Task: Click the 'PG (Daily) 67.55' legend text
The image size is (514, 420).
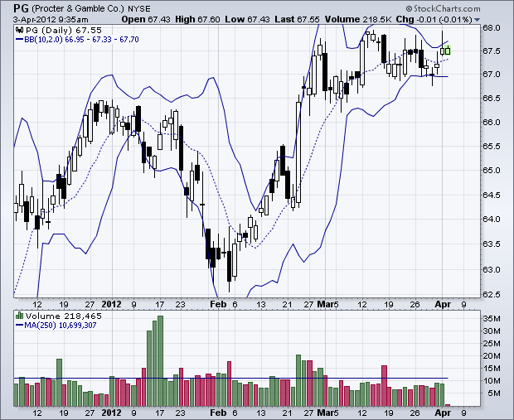Action: pyautogui.click(x=64, y=31)
